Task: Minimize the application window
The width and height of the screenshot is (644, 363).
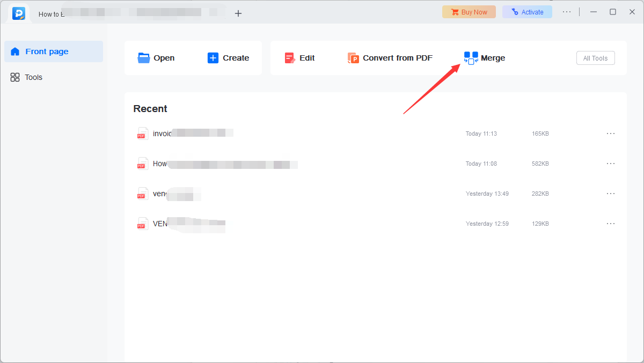Action: tap(594, 12)
